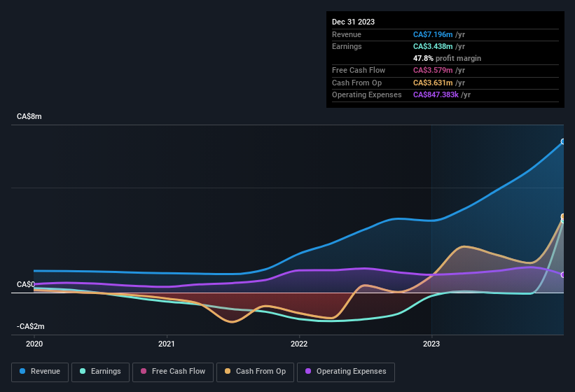Click the Free Cash Flow tooltip label
The height and width of the screenshot is (392, 575).
pos(359,70)
